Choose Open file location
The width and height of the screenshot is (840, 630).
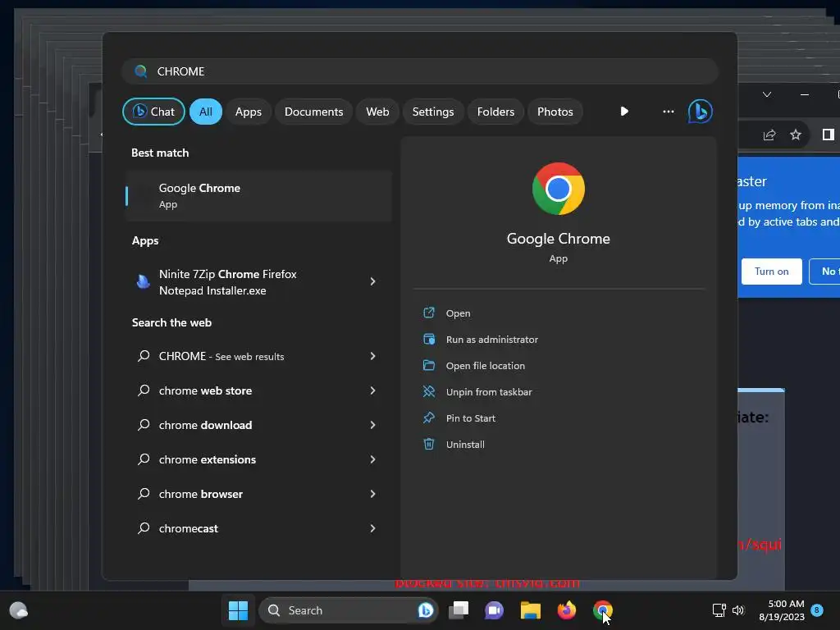coord(486,365)
